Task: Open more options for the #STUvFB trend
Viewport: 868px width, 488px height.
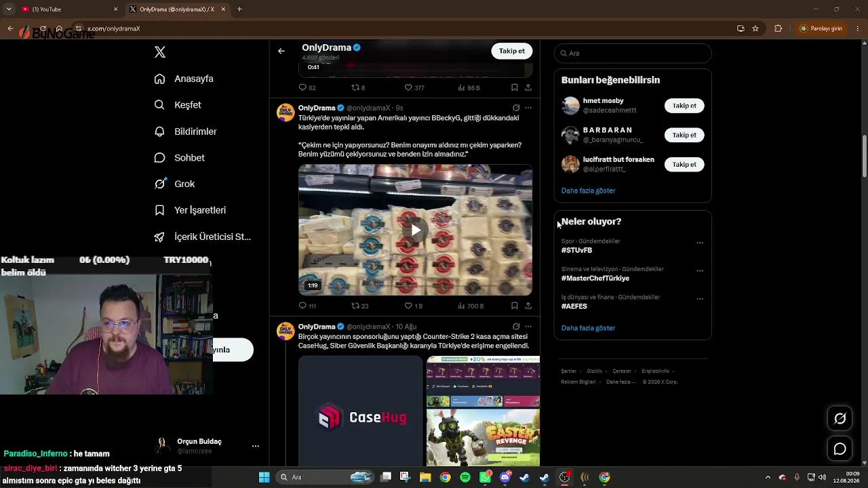Action: pyautogui.click(x=700, y=243)
